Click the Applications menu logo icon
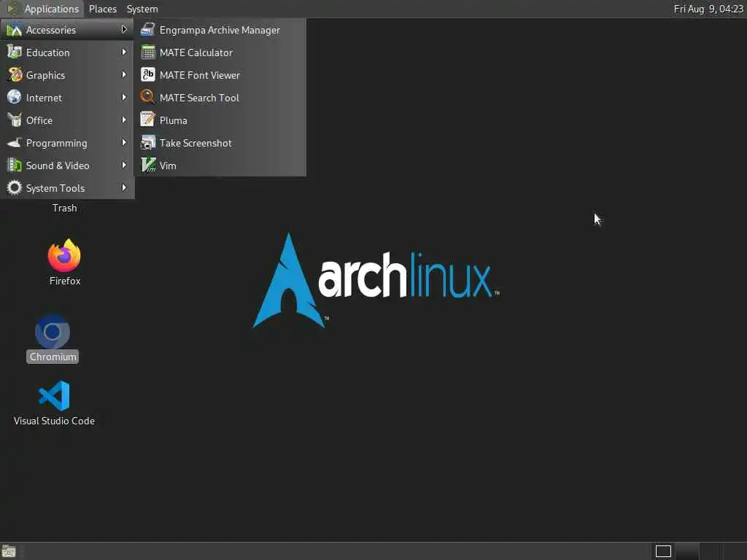The height and width of the screenshot is (560, 747). (13, 9)
